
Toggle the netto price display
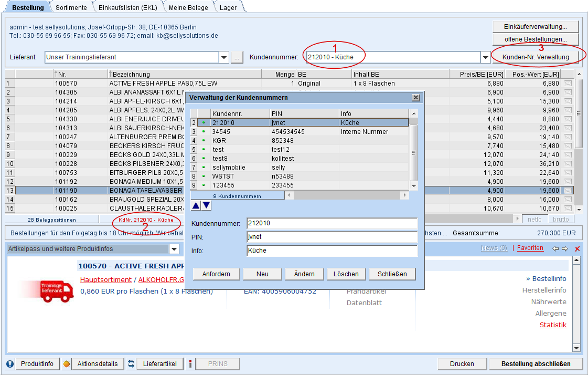pos(534,219)
